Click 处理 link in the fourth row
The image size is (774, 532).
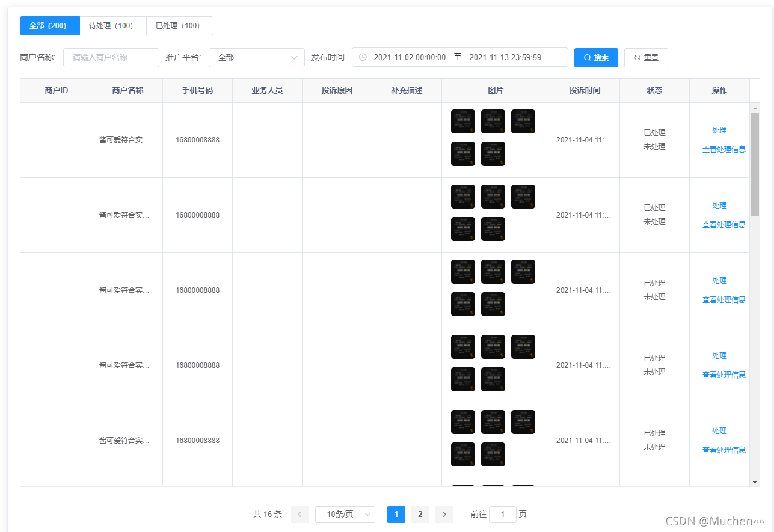[719, 356]
